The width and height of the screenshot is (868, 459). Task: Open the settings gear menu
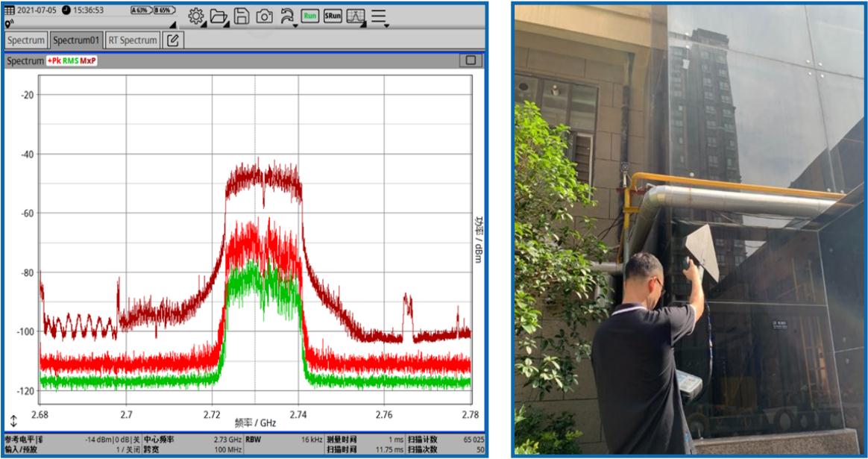196,16
